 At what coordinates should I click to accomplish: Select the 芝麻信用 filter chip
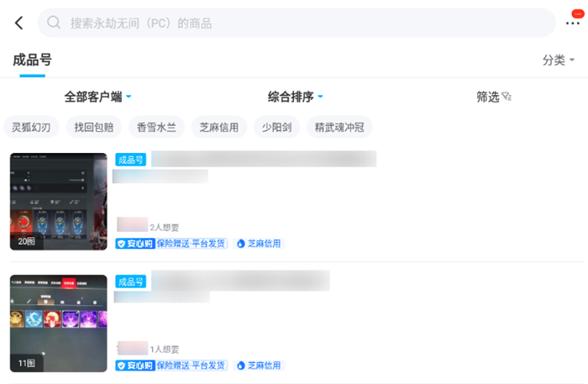point(219,128)
